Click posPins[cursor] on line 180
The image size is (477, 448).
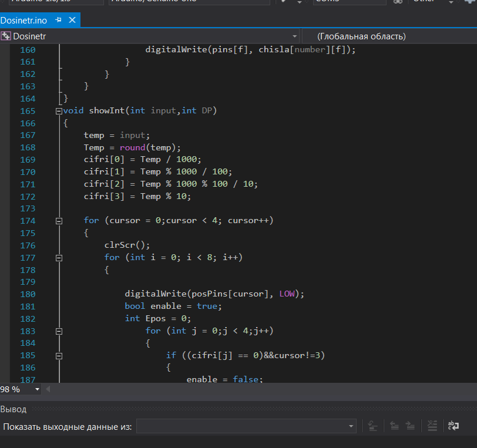[230, 294]
